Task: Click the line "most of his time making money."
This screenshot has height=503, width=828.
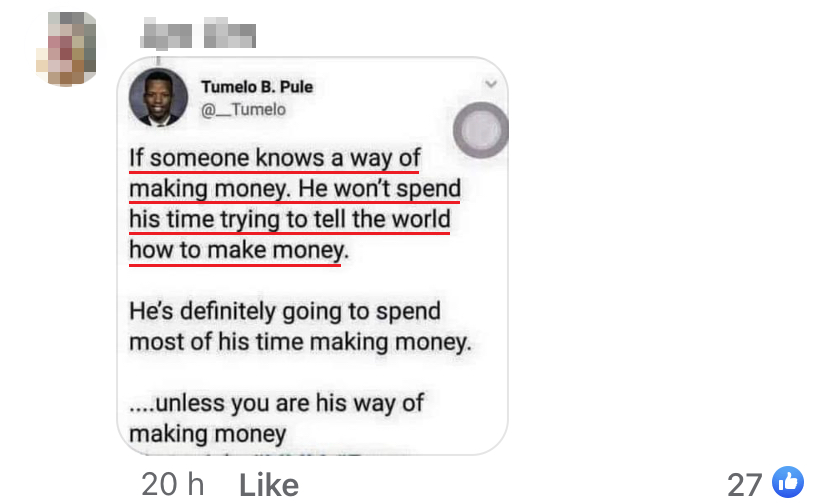Action: (x=299, y=342)
